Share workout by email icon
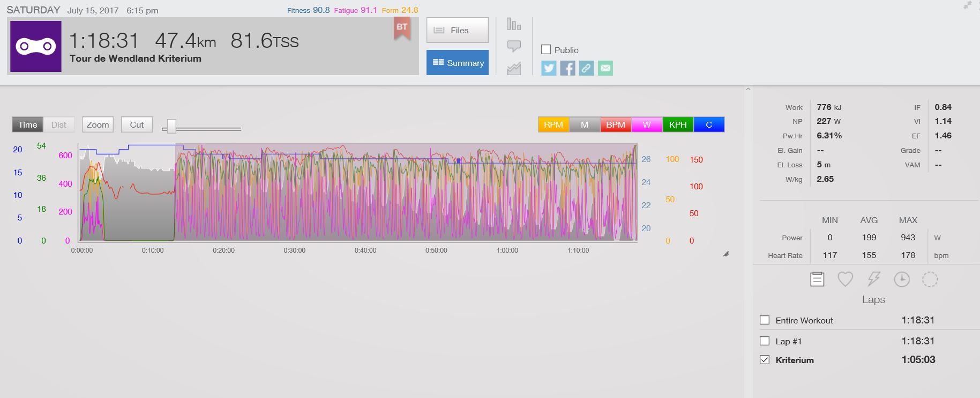980x398 pixels. [x=605, y=68]
